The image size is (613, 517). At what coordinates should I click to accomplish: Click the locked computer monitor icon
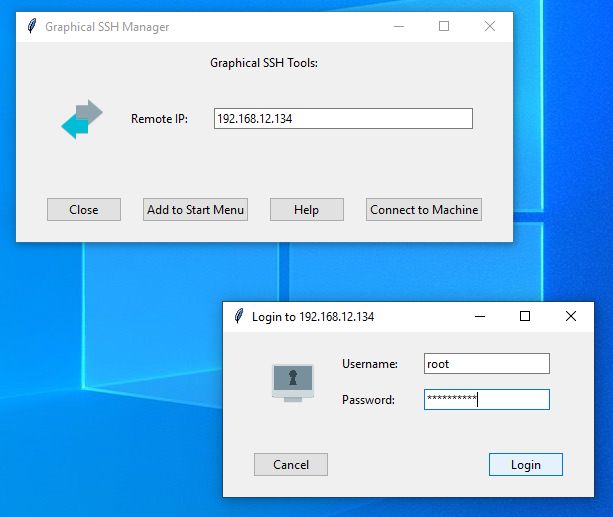click(x=293, y=383)
